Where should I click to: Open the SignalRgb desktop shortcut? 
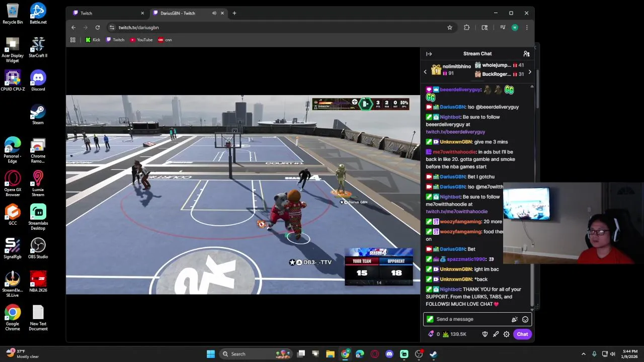coord(13,248)
